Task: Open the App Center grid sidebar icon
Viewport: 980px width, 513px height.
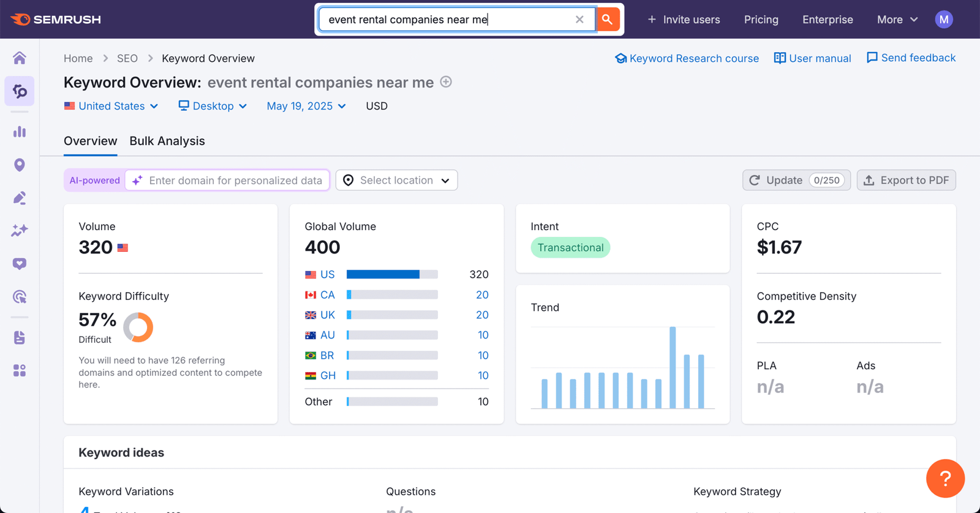Action: point(20,370)
